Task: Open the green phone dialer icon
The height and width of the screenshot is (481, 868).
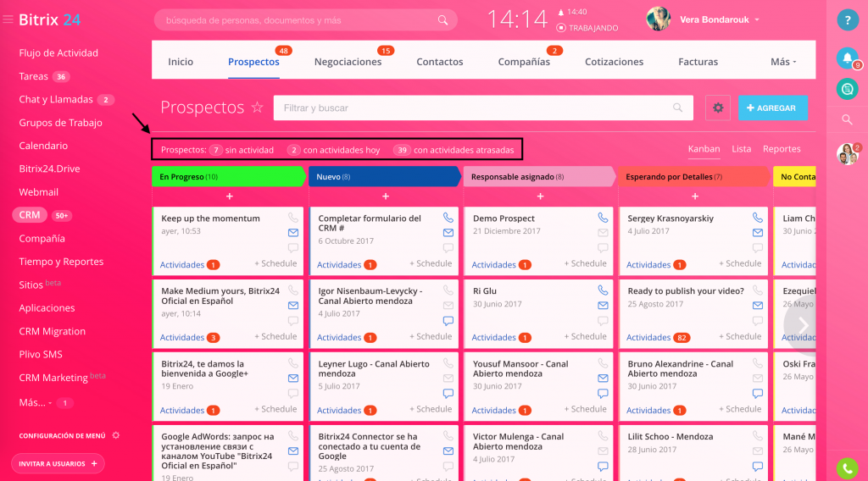Action: pos(847,469)
